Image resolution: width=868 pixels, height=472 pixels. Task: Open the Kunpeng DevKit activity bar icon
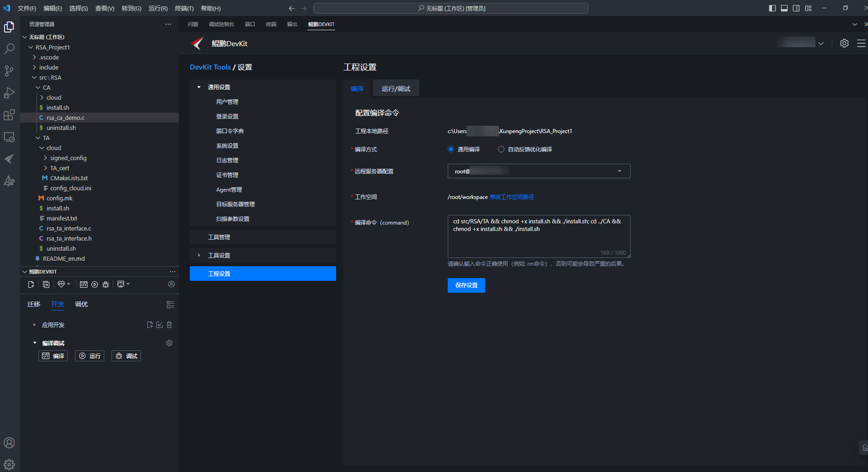point(9,159)
